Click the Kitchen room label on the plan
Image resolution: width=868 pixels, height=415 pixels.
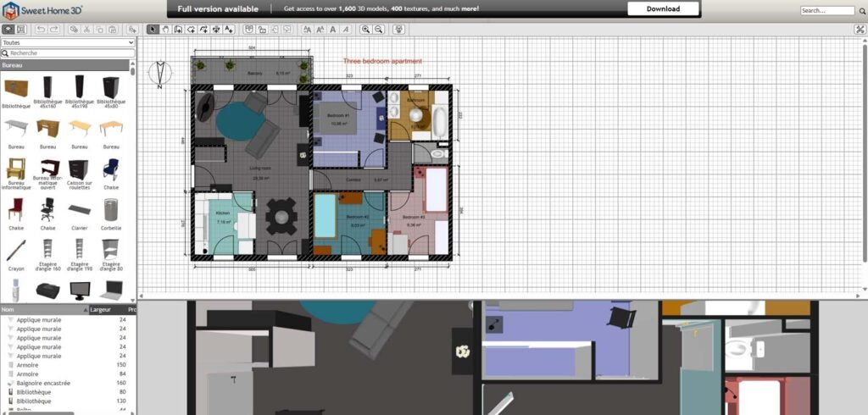pyautogui.click(x=223, y=213)
